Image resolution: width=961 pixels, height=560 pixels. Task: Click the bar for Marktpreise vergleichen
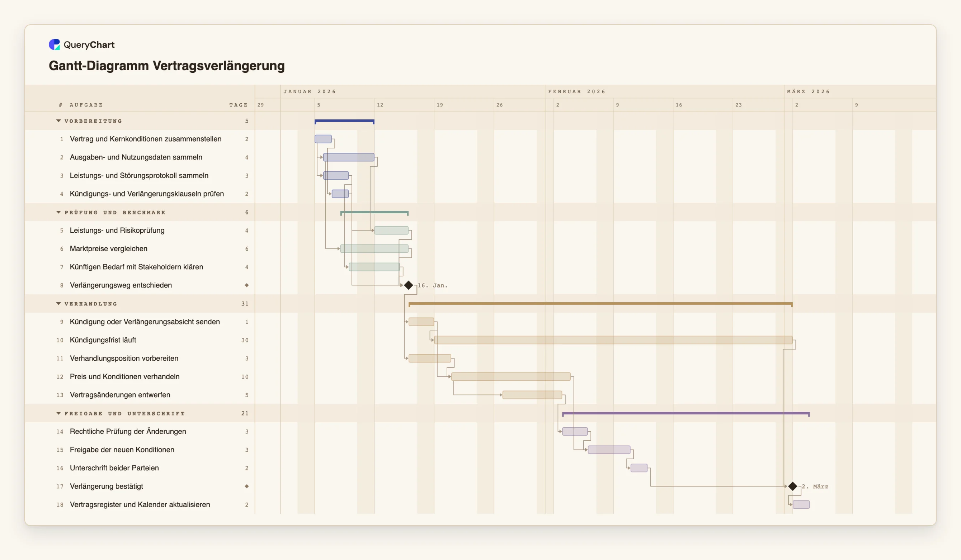[x=374, y=248]
